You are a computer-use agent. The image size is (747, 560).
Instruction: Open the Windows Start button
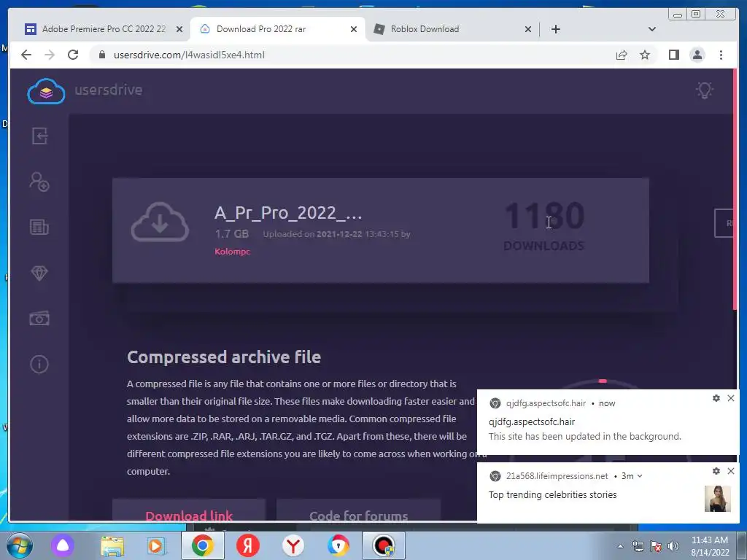pos(18,545)
